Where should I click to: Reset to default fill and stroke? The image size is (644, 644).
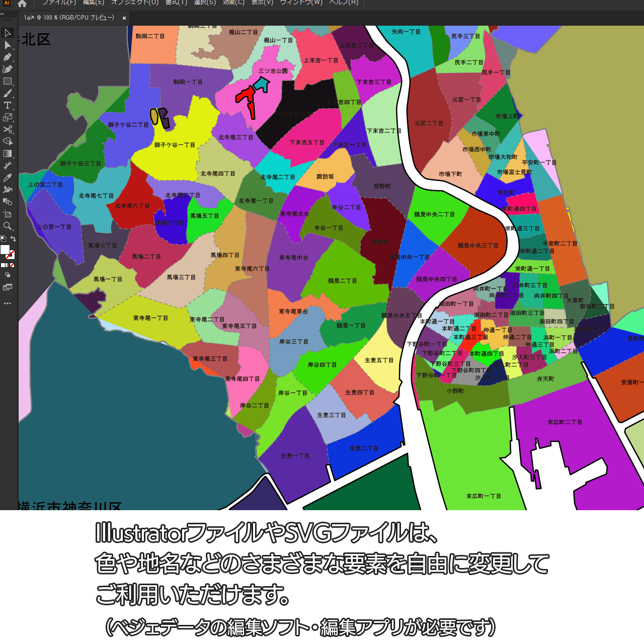pos(3,239)
